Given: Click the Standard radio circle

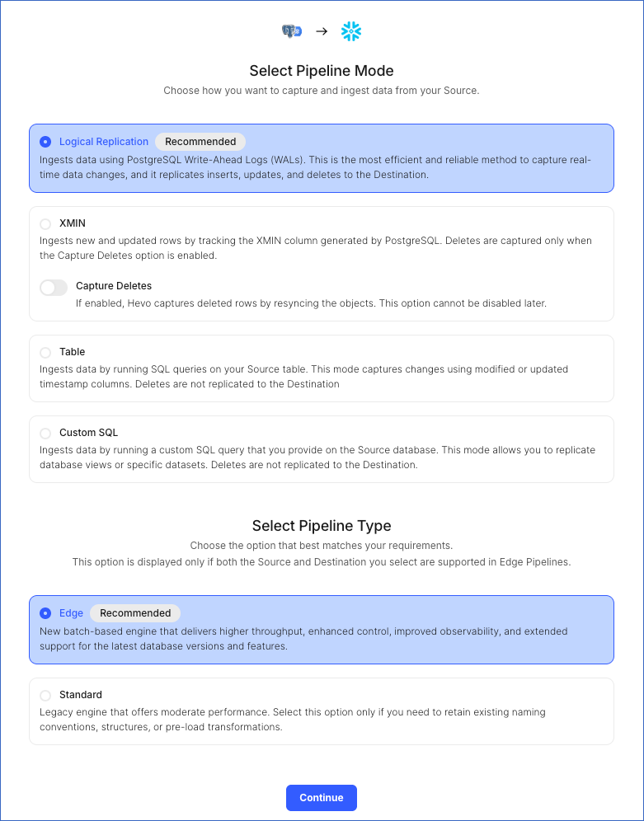Looking at the screenshot, I should pos(45,695).
